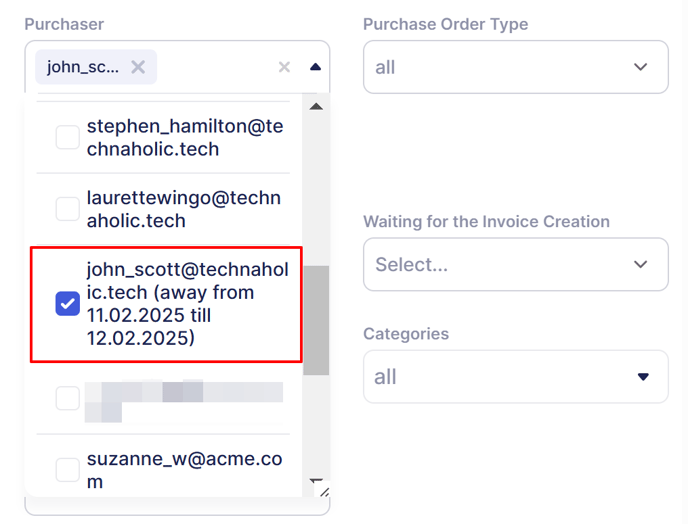688x524 pixels.
Task: Click the purchaser list scrollbar thumb
Action: [316, 320]
